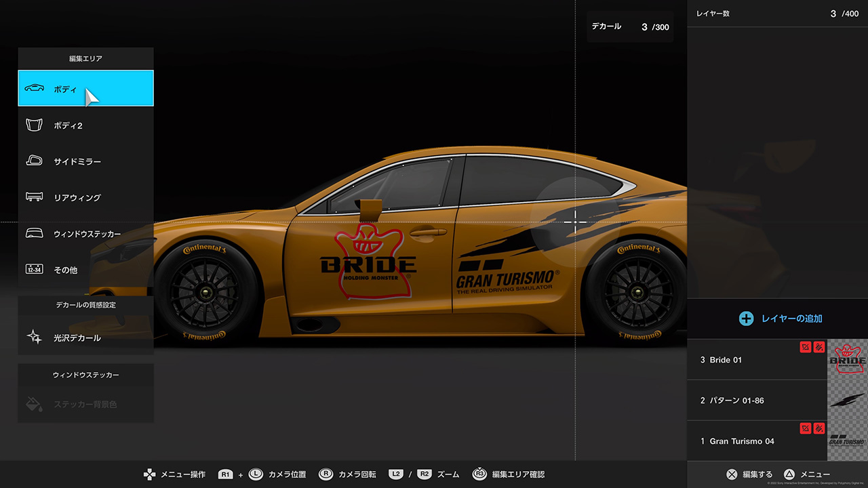868x488 pixels.
Task: Click the paint bucket ステッカー背景色 icon
Action: [x=34, y=404]
